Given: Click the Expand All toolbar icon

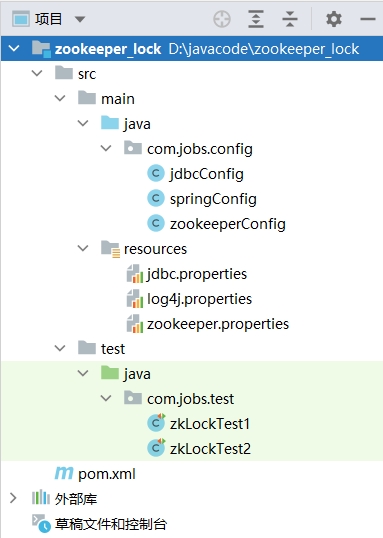Looking at the screenshot, I should click(x=256, y=19).
